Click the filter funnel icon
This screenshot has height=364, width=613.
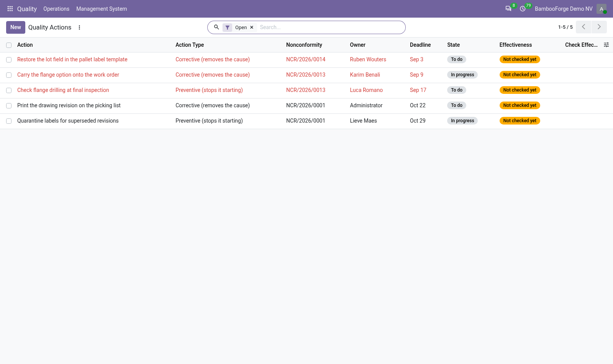pyautogui.click(x=227, y=27)
